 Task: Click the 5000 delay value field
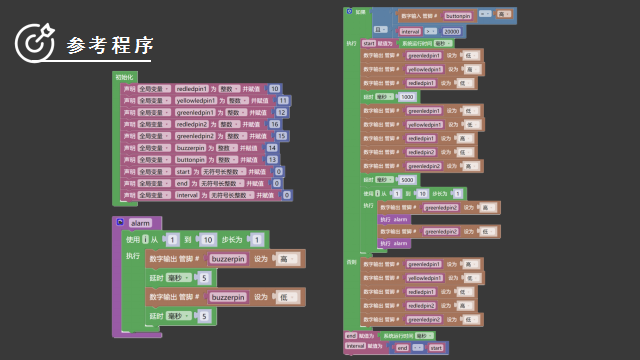[407, 180]
